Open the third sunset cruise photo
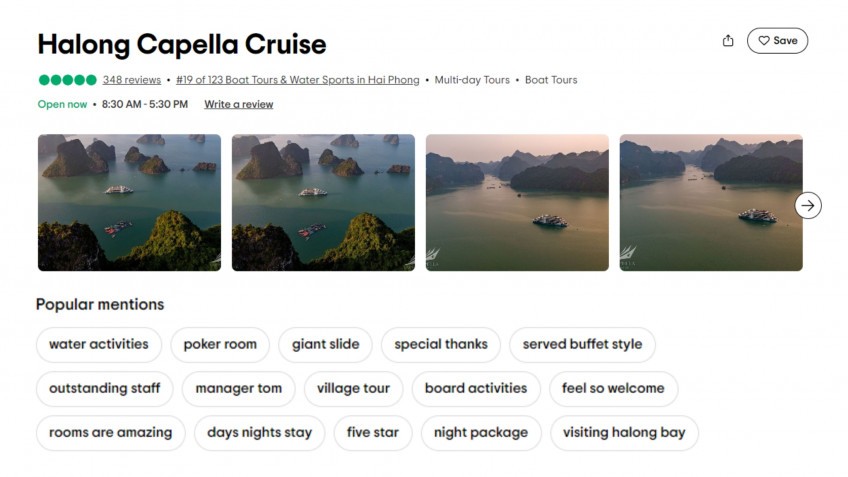The height and width of the screenshot is (477, 848). click(x=517, y=202)
